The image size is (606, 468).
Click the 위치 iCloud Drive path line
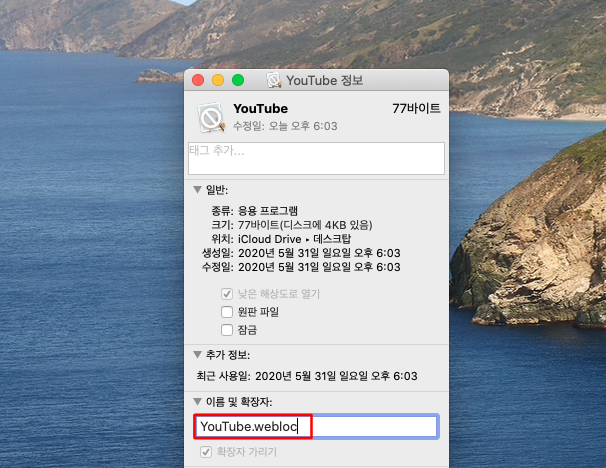[x=281, y=239]
